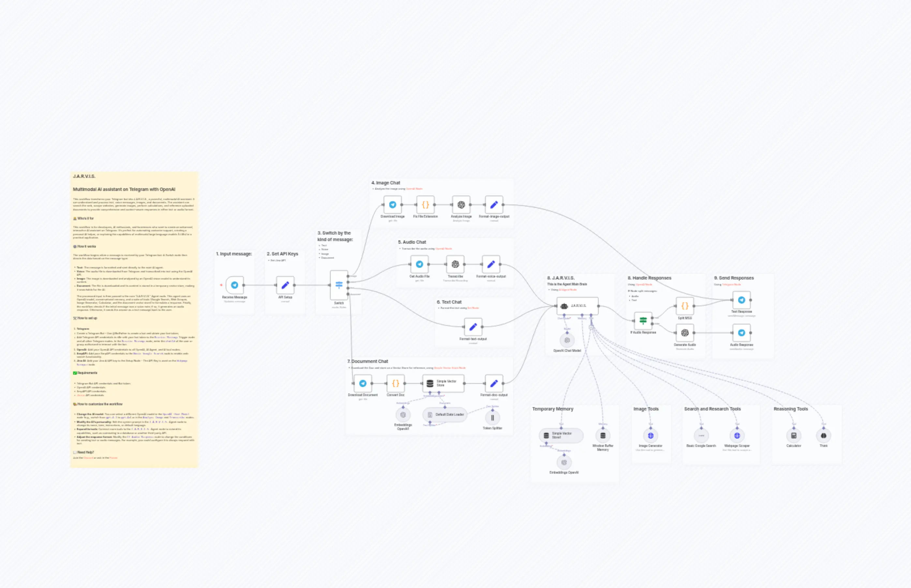
Task: Select the Transcribe node in Audio Chat
Action: point(455,264)
